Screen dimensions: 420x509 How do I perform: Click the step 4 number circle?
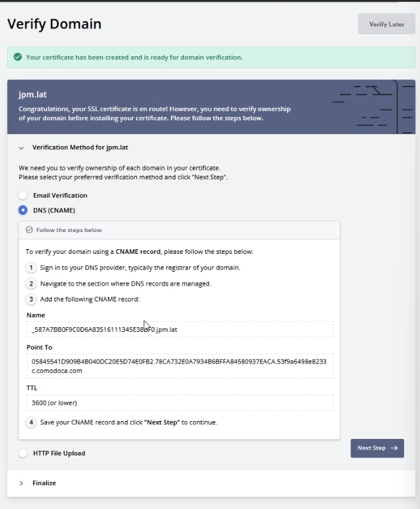30,422
